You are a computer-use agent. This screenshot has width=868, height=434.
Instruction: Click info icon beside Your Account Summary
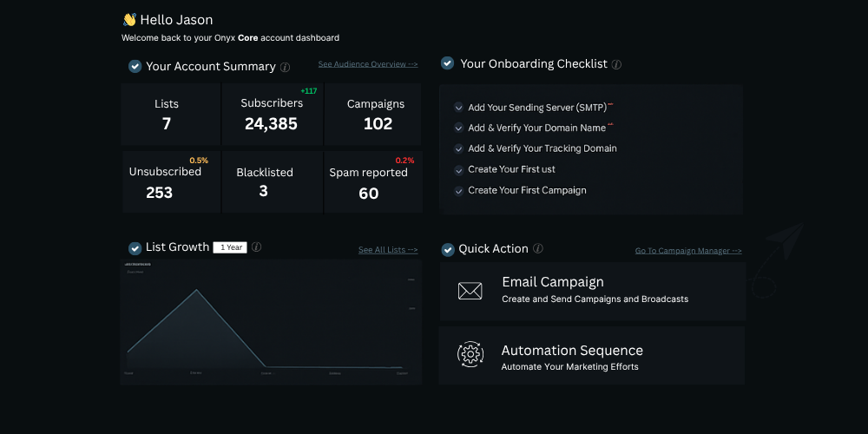(x=286, y=67)
